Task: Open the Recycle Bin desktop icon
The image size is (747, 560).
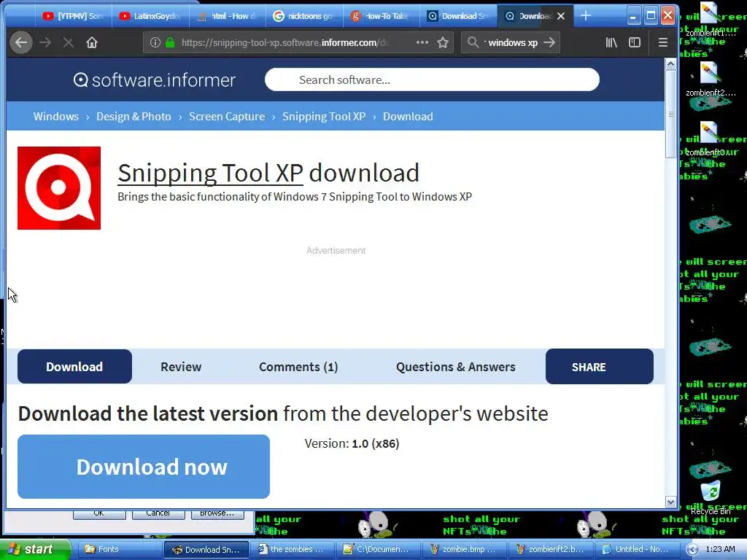Action: (711, 497)
